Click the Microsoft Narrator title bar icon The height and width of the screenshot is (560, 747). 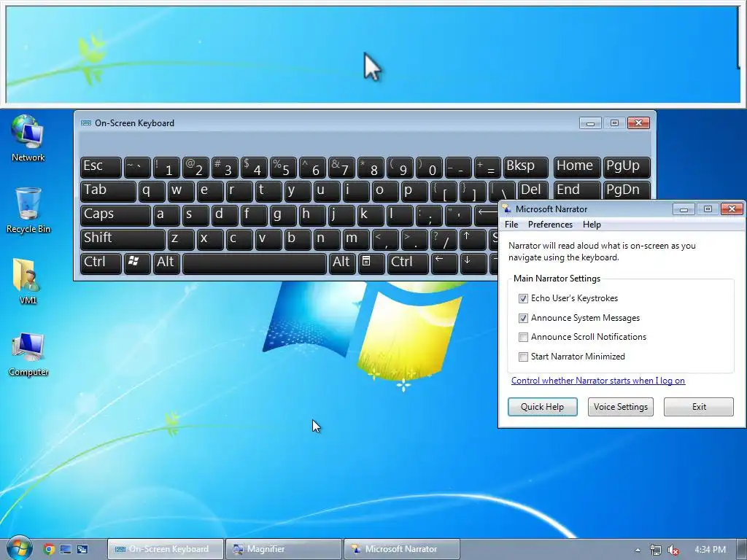coord(507,209)
